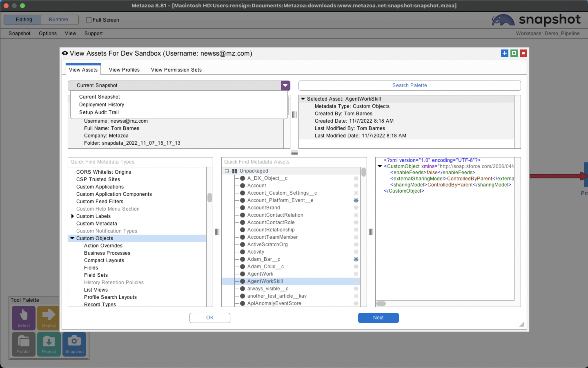This screenshot has width=588, height=368.
Task: Click the Deploy tool icon
Action: (48, 318)
